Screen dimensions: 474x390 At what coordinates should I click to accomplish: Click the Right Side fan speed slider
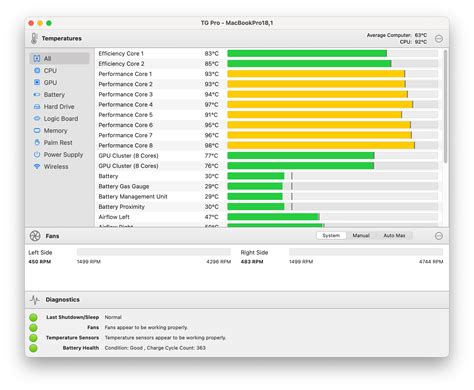366,252
